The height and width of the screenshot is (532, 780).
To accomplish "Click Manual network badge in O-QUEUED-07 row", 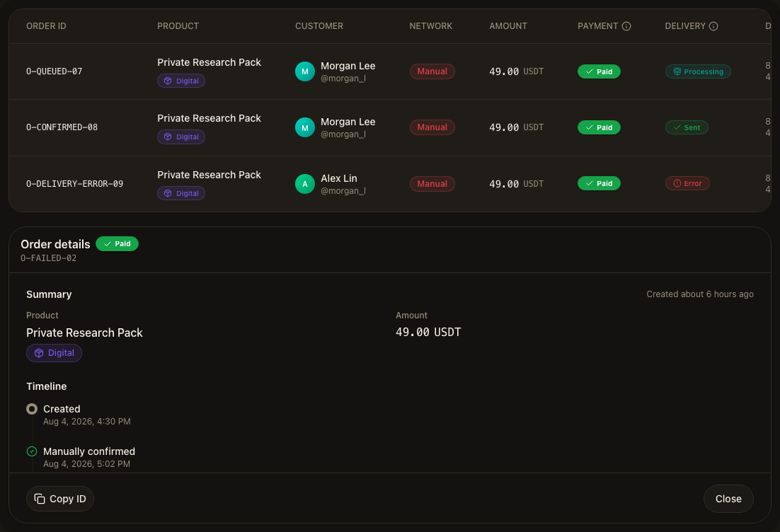I will 432,71.
